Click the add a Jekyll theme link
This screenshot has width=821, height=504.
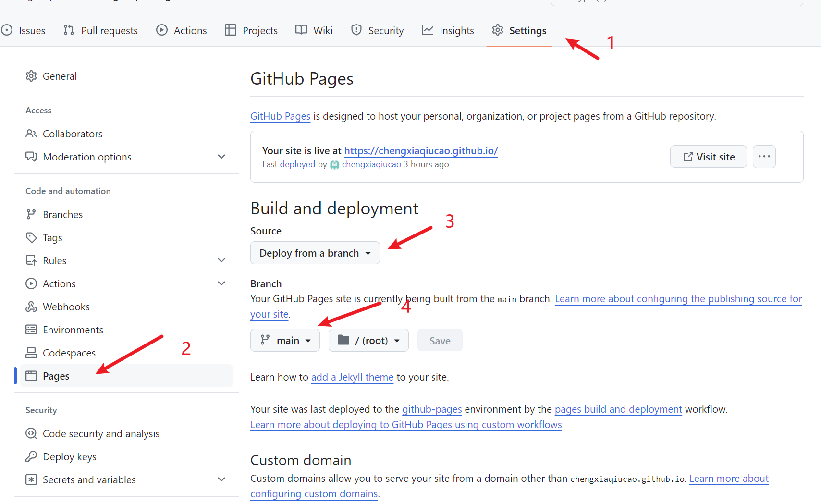(x=352, y=377)
